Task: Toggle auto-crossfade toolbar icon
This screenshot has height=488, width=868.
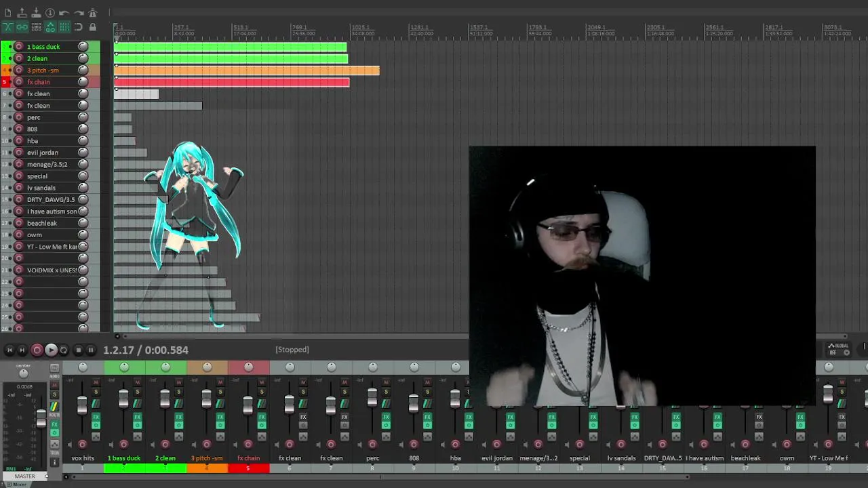Action: tap(7, 27)
